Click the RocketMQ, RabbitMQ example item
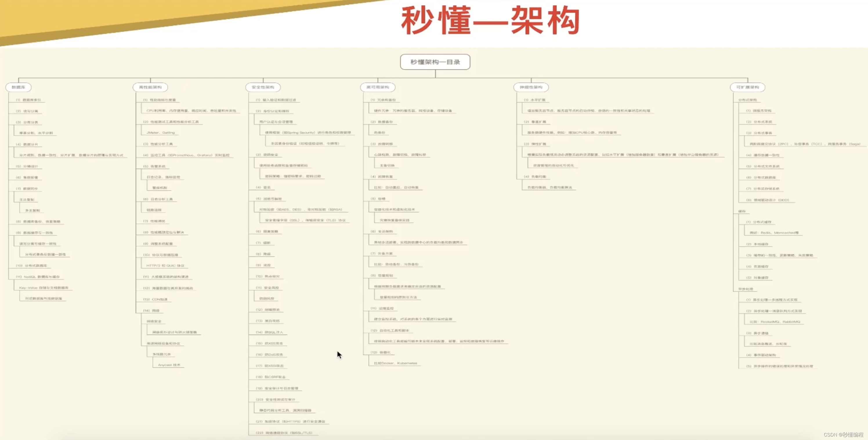 [x=775, y=322]
